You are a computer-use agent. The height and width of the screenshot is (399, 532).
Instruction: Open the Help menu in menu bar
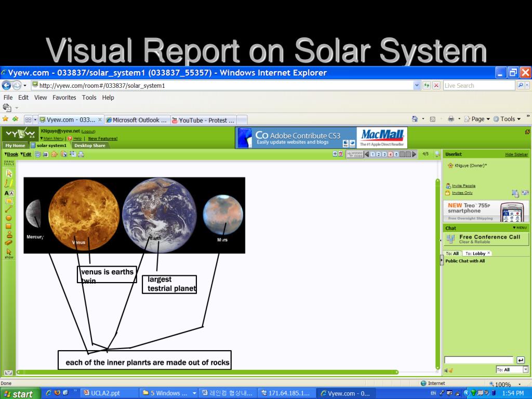(x=108, y=97)
